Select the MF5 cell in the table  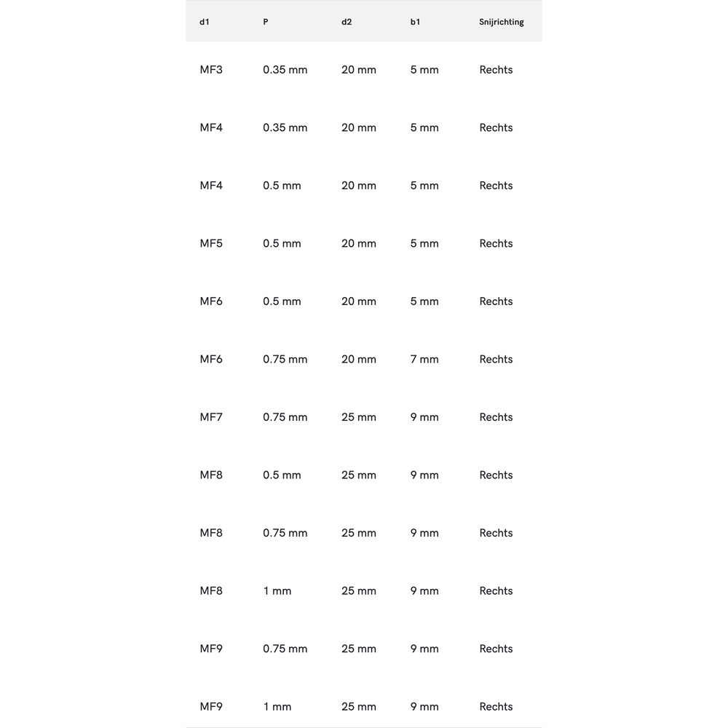point(211,243)
